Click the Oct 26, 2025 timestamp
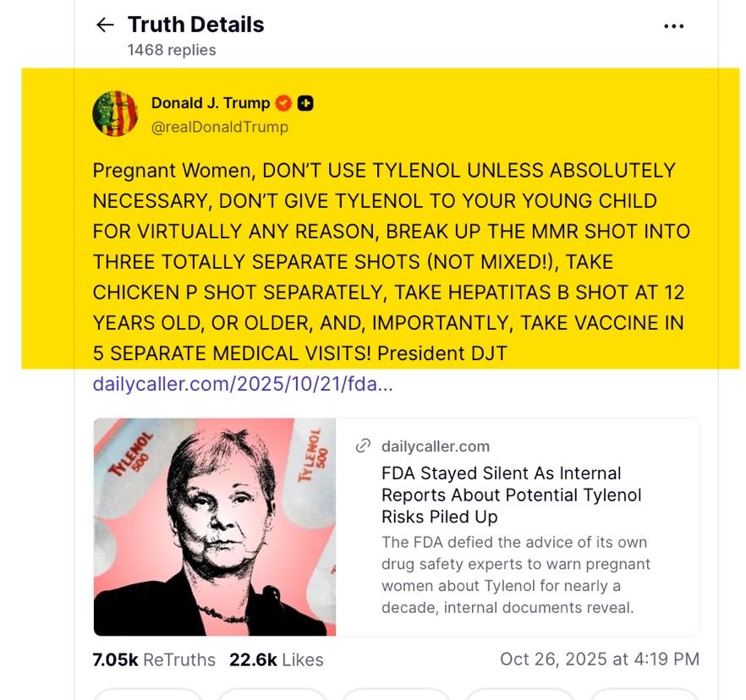 click(599, 659)
